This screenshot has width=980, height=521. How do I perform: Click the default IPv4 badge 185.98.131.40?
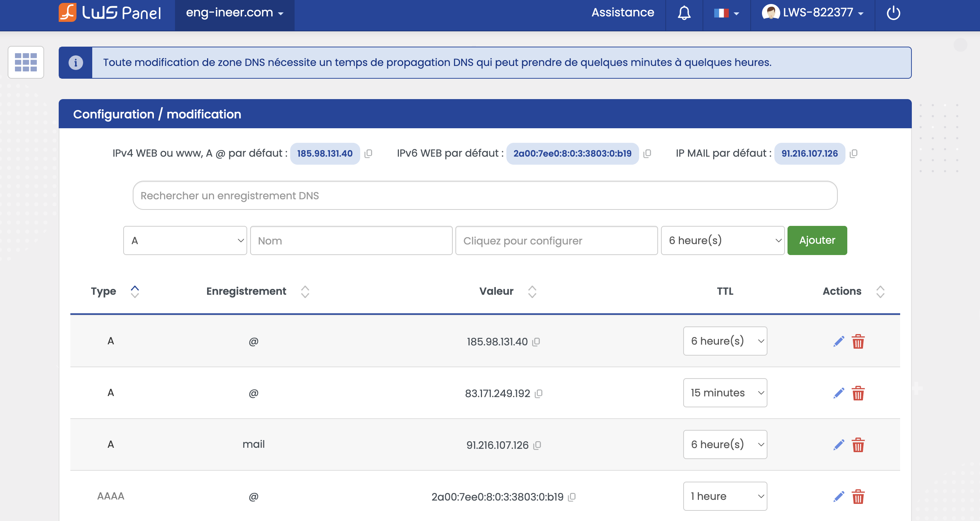point(325,154)
